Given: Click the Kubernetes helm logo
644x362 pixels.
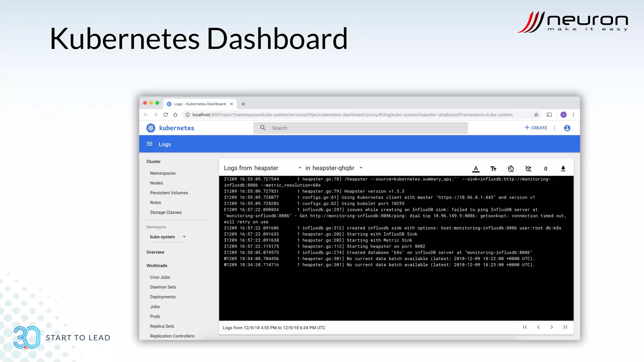Looking at the screenshot, I should click(151, 128).
